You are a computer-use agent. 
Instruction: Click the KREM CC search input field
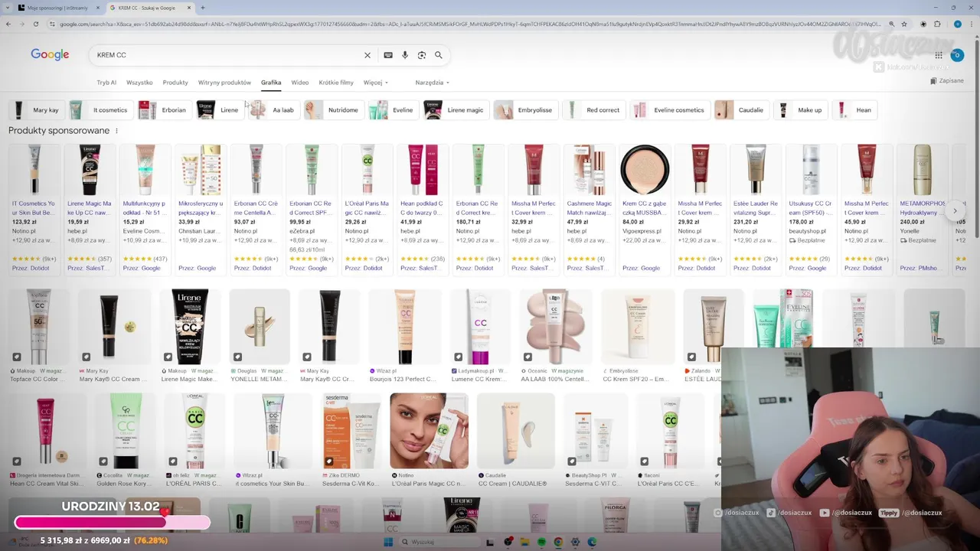click(227, 55)
